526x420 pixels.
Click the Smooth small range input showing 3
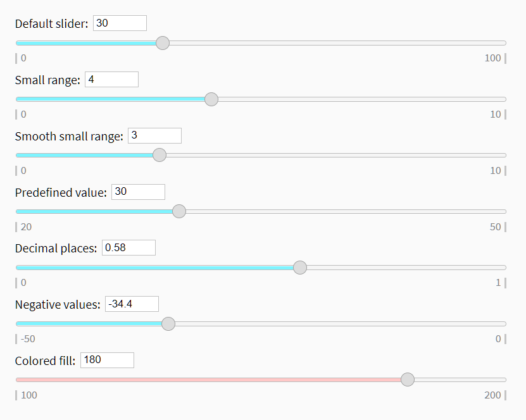coord(154,135)
